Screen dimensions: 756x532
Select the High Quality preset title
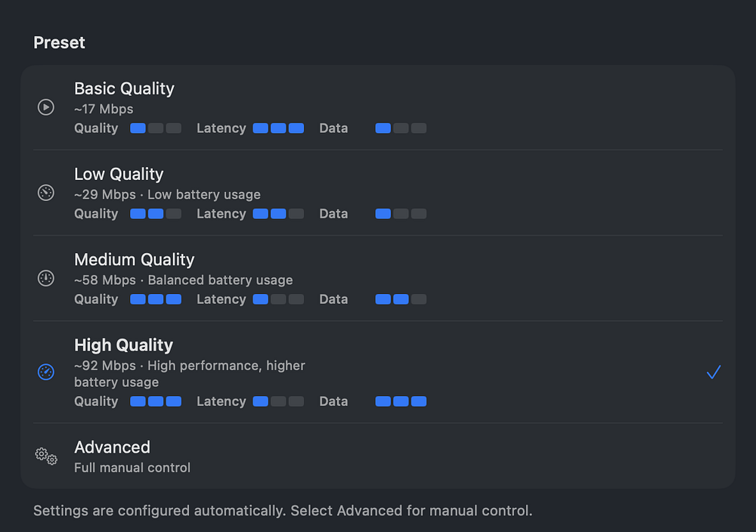123,345
